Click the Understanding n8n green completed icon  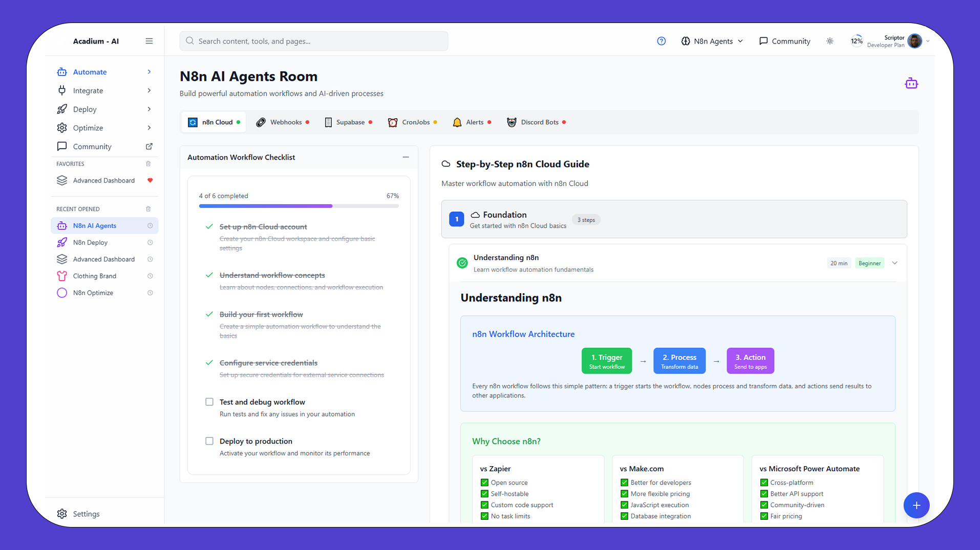click(462, 263)
